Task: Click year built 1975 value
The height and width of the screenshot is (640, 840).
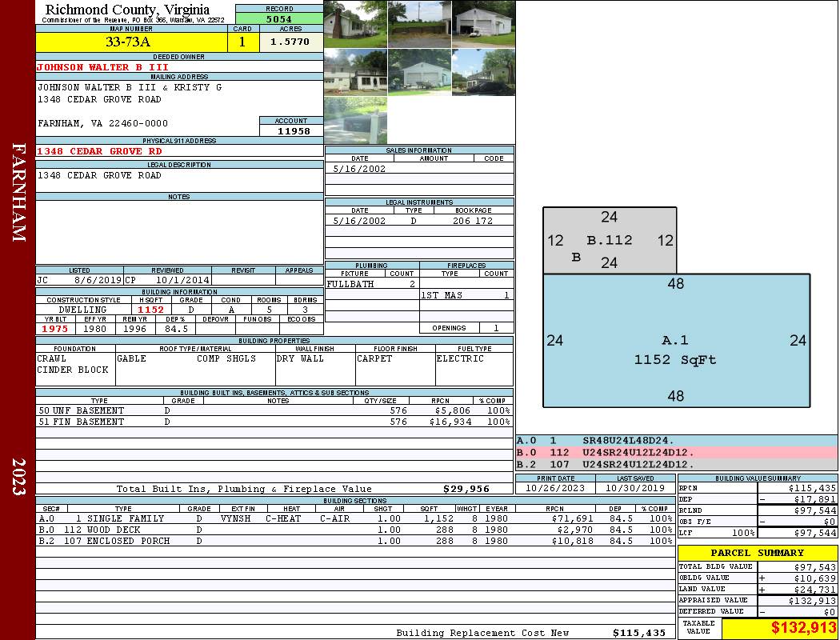Action: tap(54, 329)
